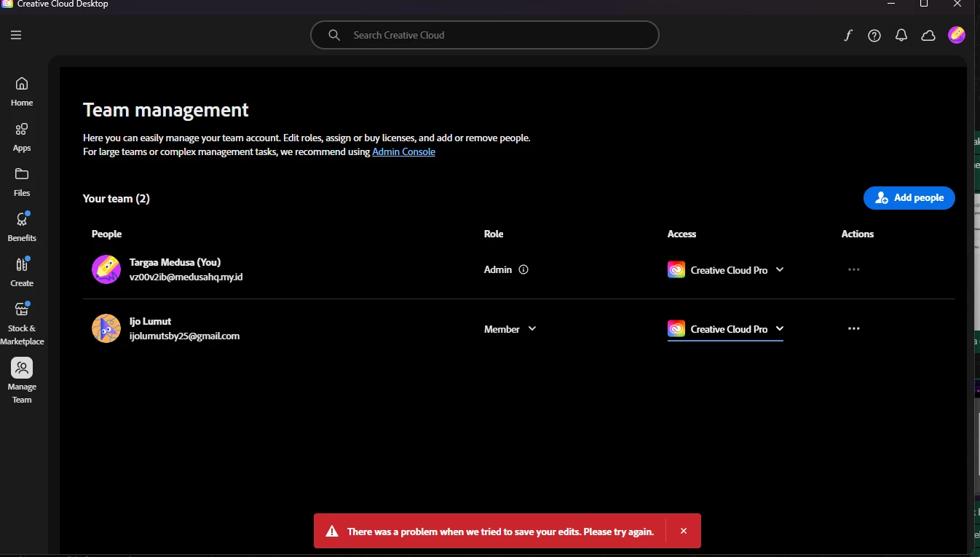This screenshot has width=980, height=557.
Task: Go to Home in sidebar
Action: click(x=22, y=92)
